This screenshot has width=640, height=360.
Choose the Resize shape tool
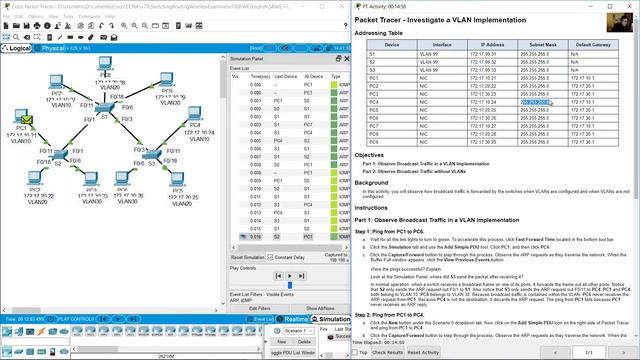coord(37,37)
